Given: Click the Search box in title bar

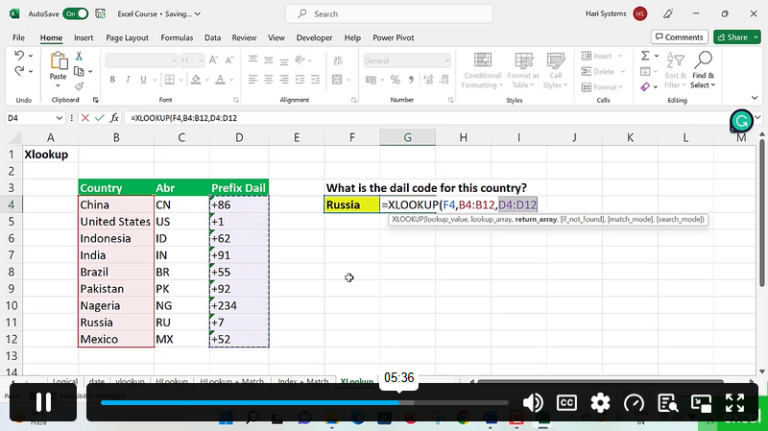Looking at the screenshot, I should [389, 14].
